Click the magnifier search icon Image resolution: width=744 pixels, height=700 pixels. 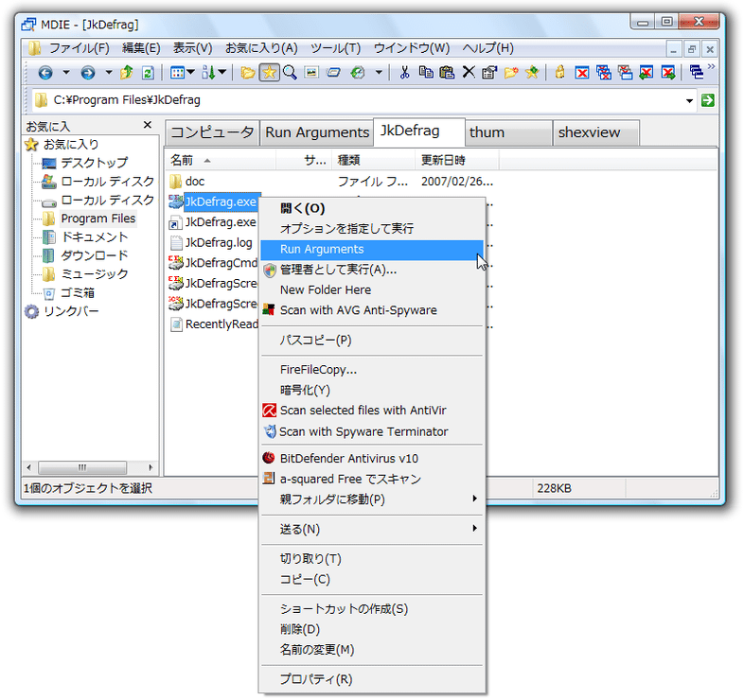(290, 73)
